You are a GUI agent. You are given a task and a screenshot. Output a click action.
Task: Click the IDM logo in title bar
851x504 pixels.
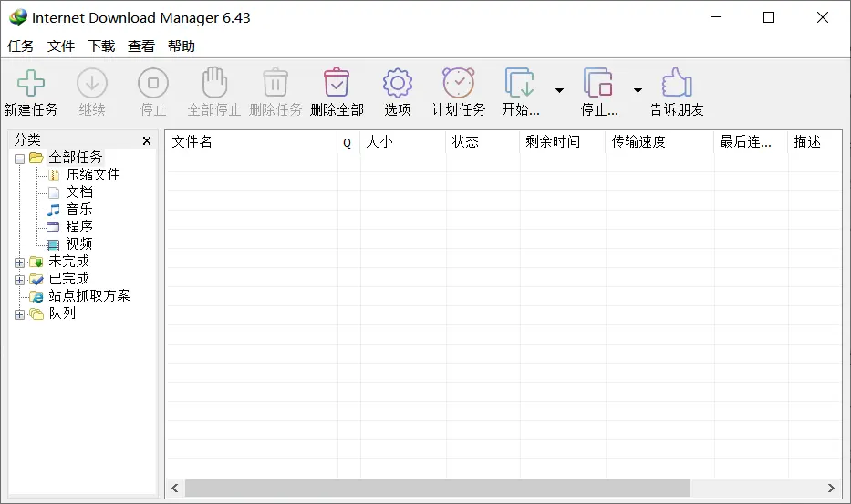tap(18, 17)
